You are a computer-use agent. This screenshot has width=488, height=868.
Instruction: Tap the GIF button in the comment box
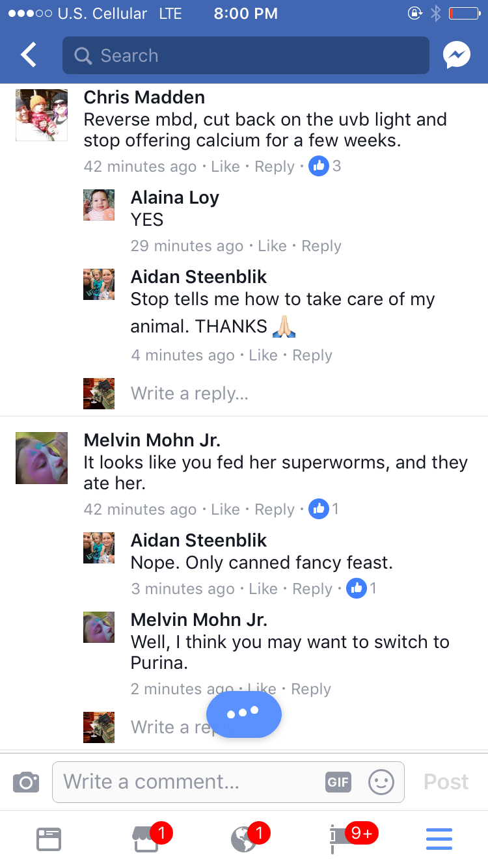point(338,781)
